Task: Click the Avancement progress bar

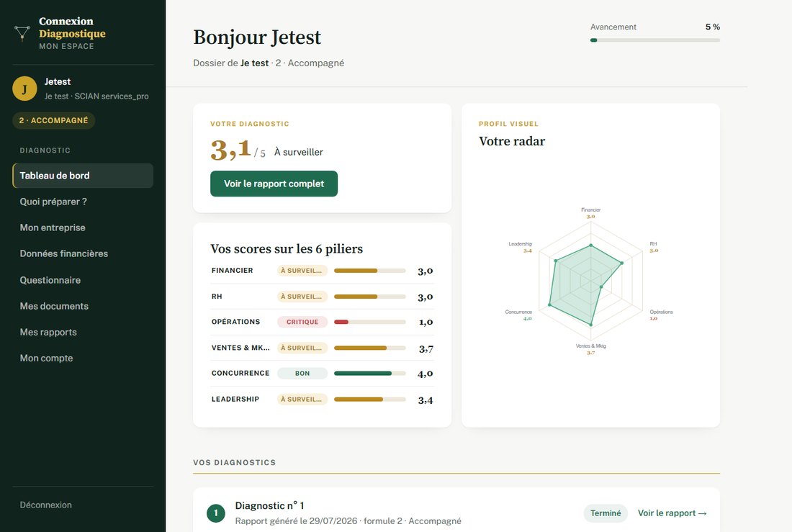Action: pos(655,40)
